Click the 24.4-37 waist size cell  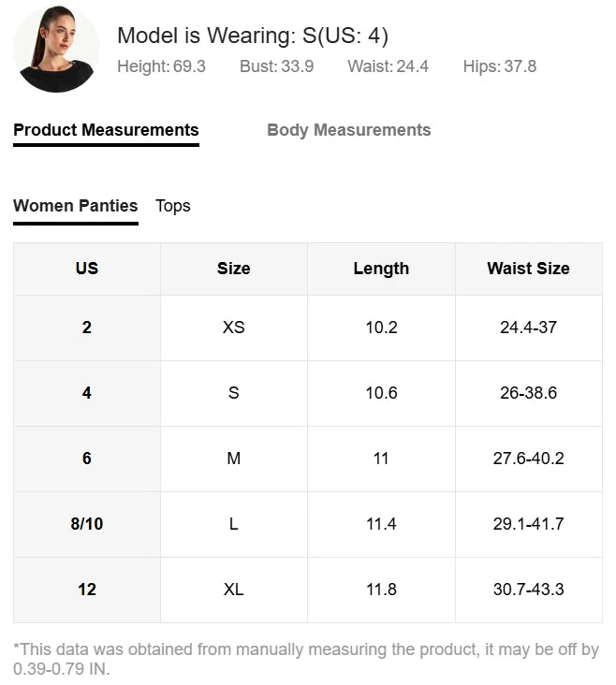[528, 328]
